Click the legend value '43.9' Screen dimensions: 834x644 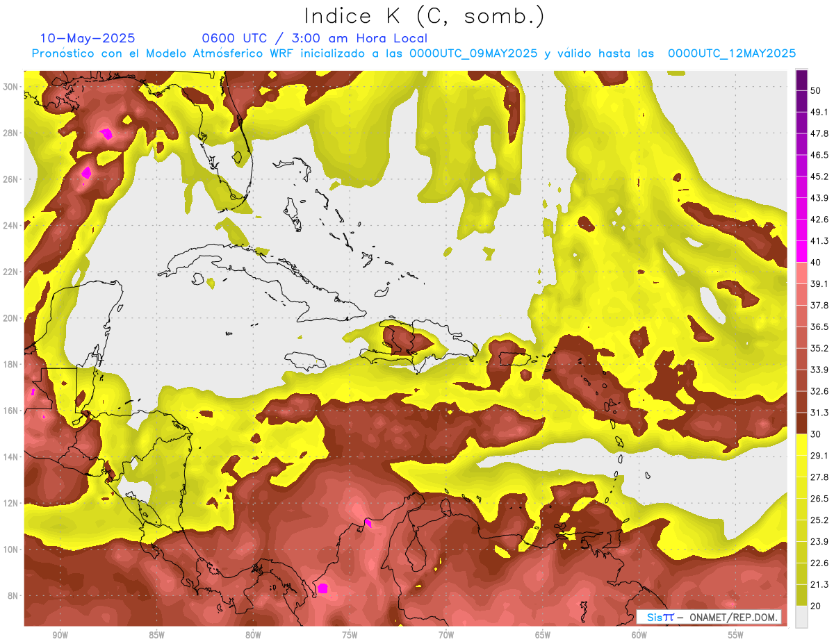pyautogui.click(x=819, y=198)
